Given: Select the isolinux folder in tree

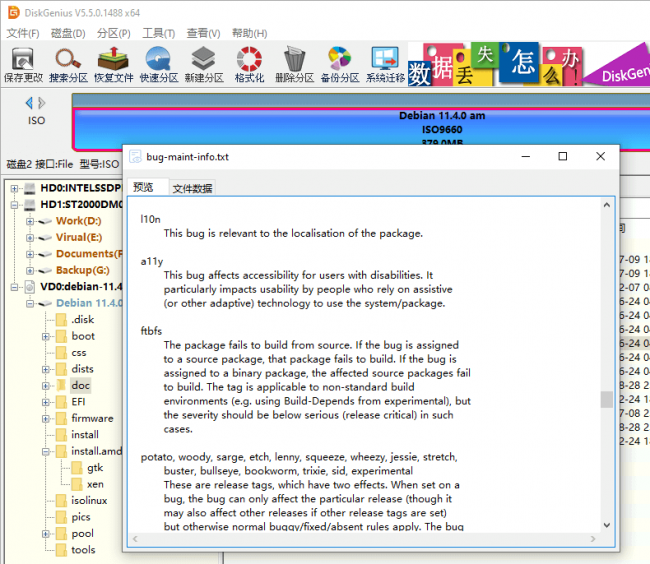Looking at the screenshot, I should tap(89, 501).
